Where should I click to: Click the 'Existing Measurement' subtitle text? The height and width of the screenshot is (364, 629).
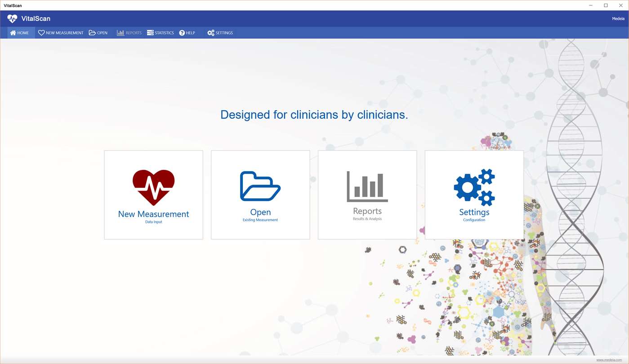click(260, 220)
